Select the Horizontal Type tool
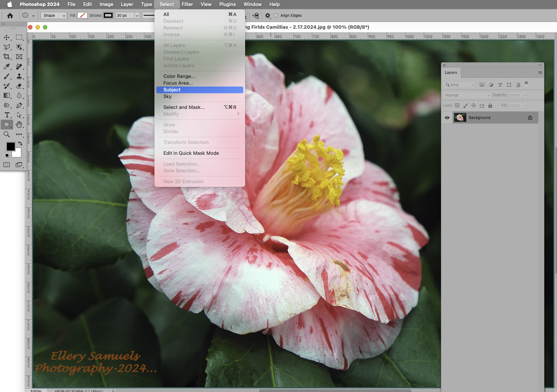This screenshot has height=392, width=557. [x=6, y=115]
